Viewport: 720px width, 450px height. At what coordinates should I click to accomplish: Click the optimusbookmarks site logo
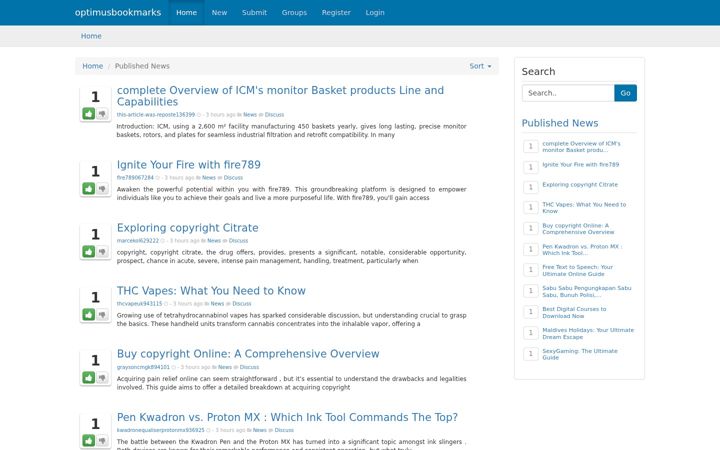[x=118, y=12]
